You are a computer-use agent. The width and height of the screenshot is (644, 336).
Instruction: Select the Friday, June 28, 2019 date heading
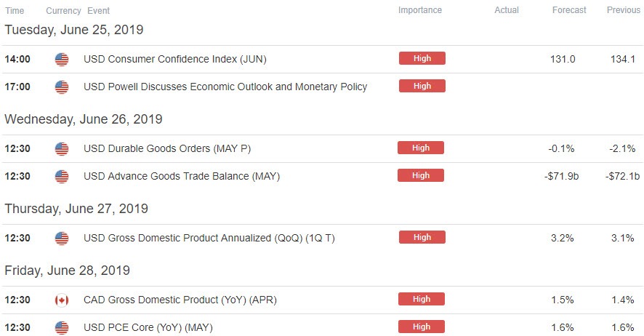tap(68, 271)
